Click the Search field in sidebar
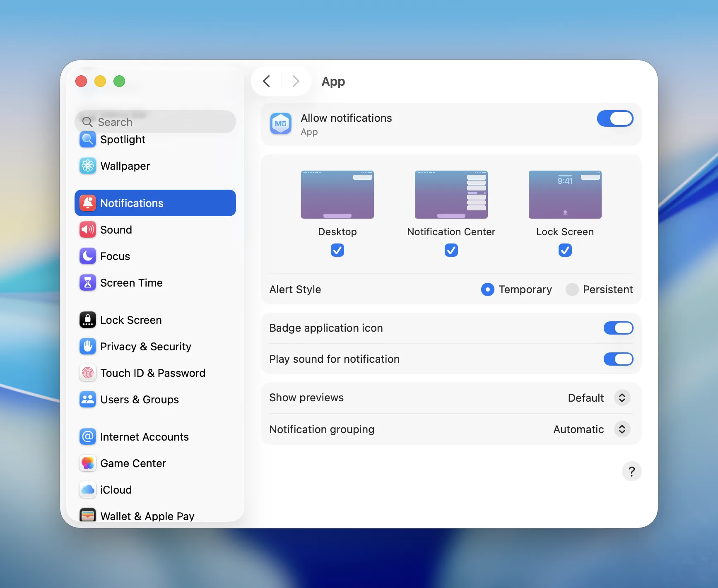 [x=155, y=121]
